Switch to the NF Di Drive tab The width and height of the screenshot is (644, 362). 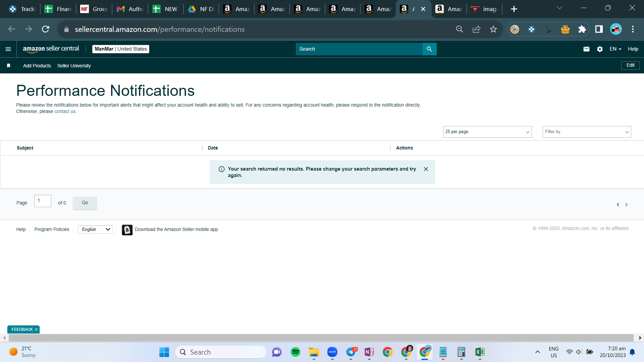pos(201,9)
